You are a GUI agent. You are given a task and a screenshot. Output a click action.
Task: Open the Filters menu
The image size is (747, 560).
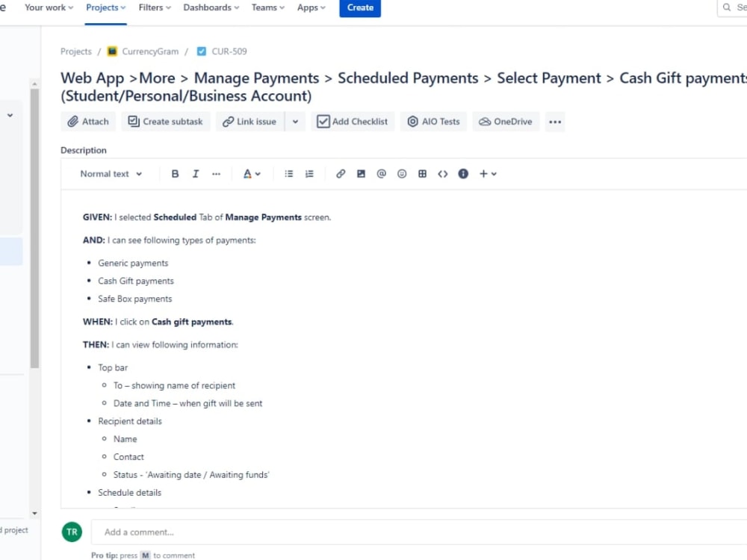point(154,7)
